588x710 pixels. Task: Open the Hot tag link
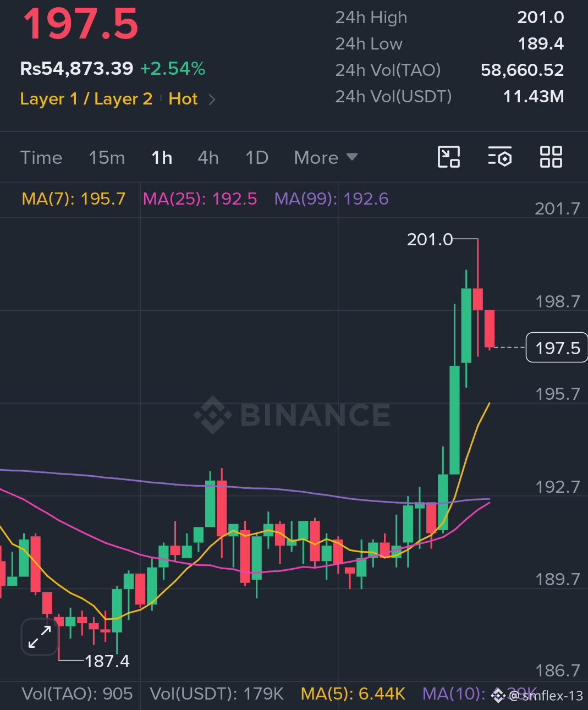click(183, 99)
